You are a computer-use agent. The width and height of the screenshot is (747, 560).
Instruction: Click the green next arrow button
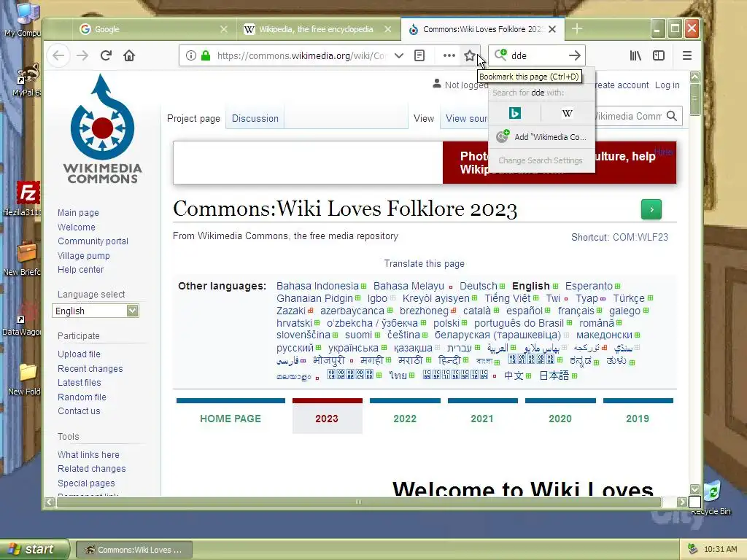tap(651, 209)
